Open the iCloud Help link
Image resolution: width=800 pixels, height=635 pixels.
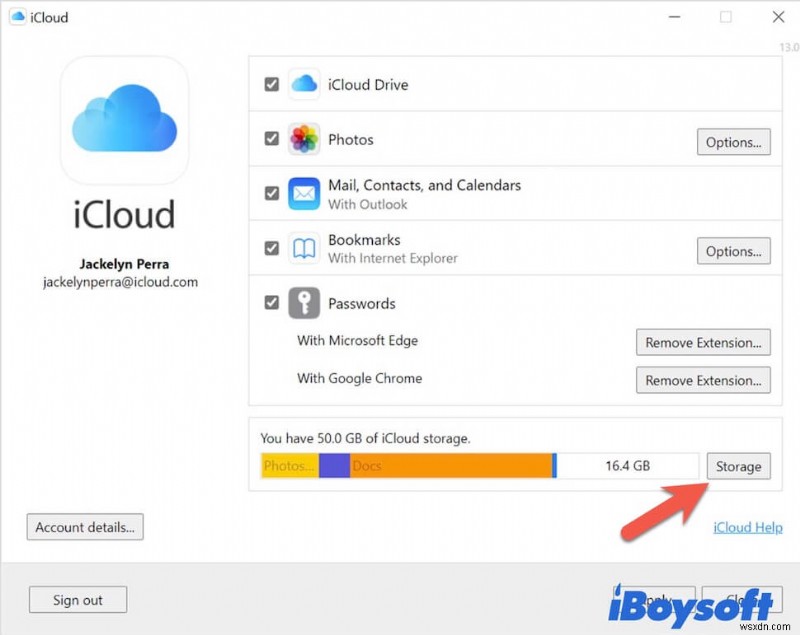pyautogui.click(x=748, y=527)
